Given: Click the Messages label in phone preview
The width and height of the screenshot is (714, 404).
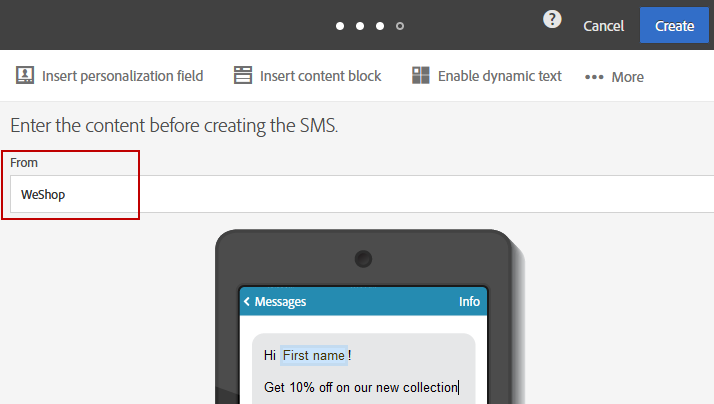Looking at the screenshot, I should [x=280, y=302].
